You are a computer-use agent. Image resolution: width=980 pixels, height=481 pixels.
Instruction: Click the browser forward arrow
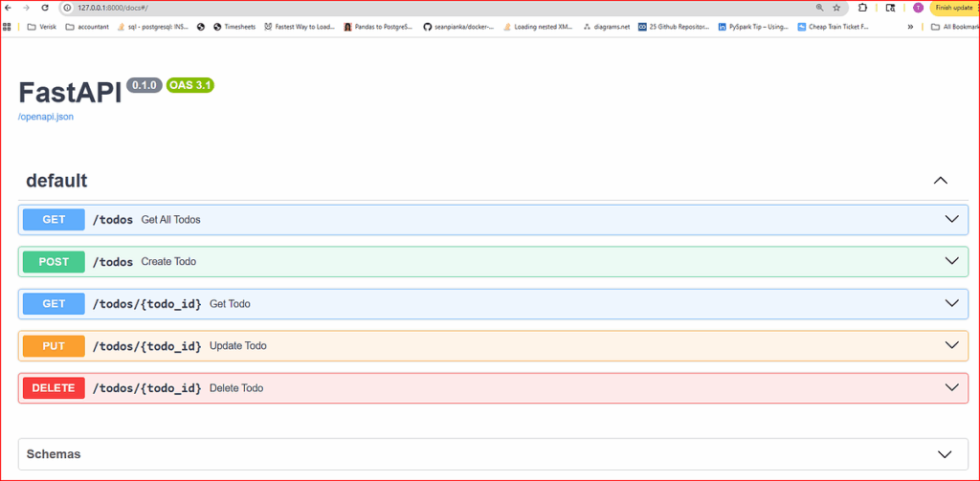point(26,8)
